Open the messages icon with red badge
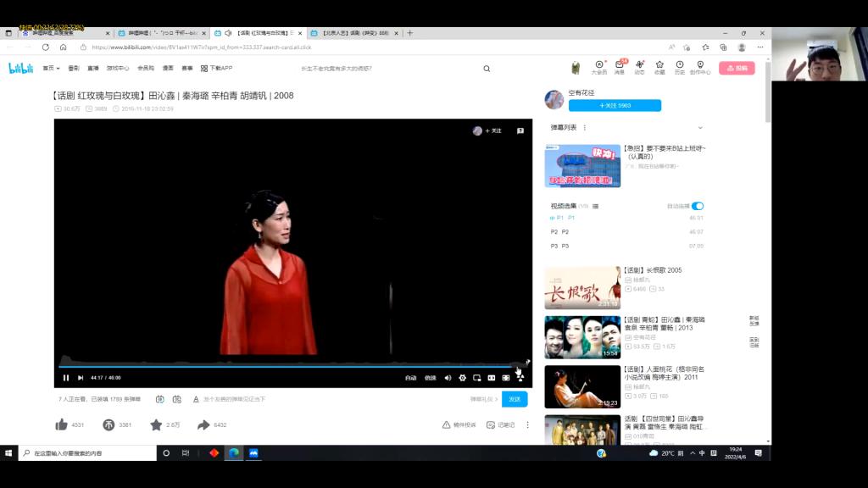 point(620,68)
